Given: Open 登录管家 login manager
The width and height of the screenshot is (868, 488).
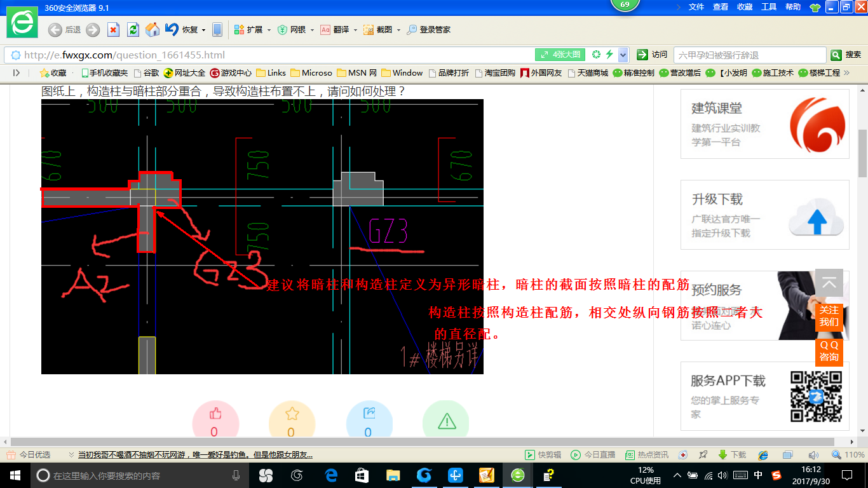Looking at the screenshot, I should (429, 30).
